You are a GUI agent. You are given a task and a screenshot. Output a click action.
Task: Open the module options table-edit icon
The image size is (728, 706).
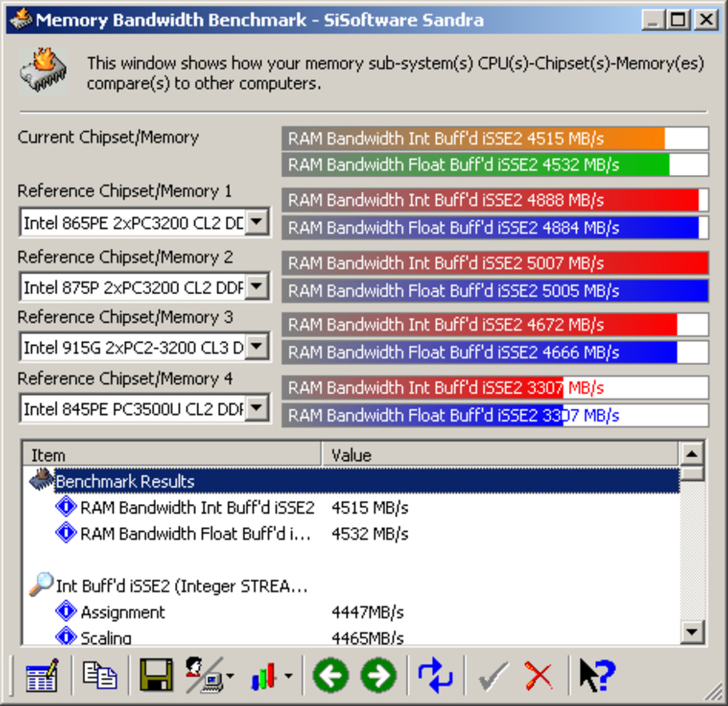[x=42, y=676]
